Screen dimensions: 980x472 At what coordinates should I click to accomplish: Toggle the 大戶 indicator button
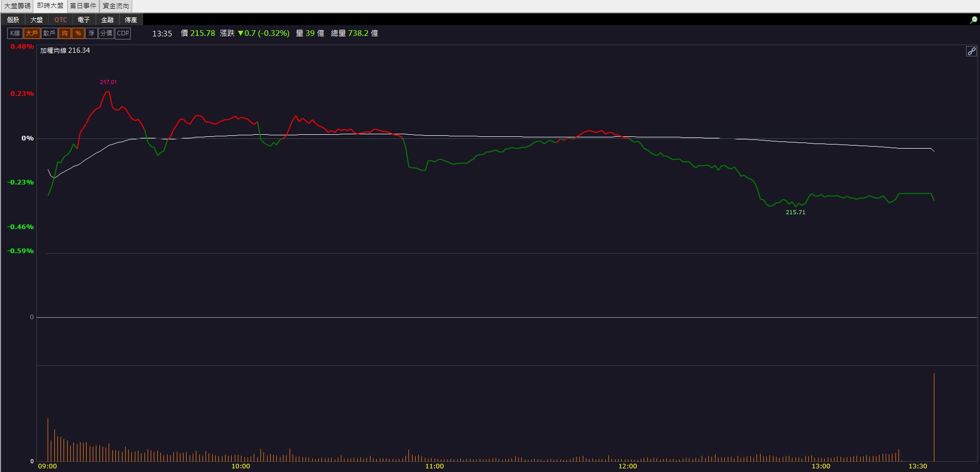pyautogui.click(x=32, y=33)
